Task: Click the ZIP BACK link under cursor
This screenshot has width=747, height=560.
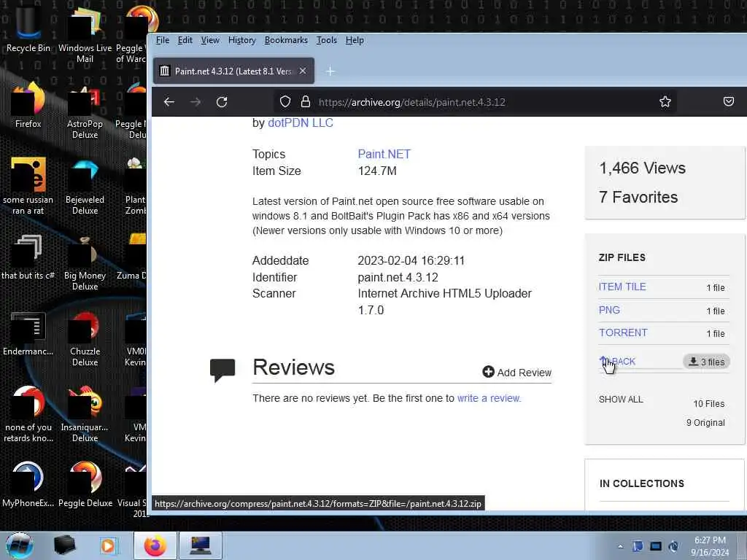Action: pos(617,362)
